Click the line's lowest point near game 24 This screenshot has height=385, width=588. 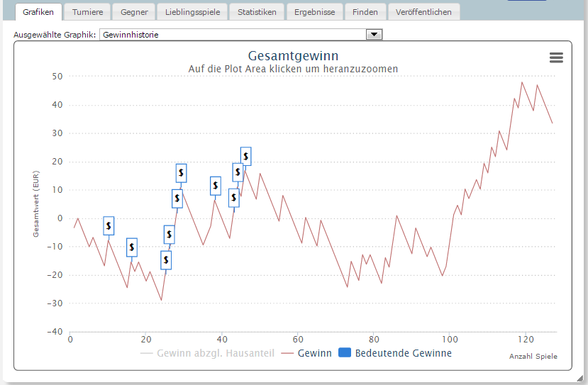tap(161, 300)
